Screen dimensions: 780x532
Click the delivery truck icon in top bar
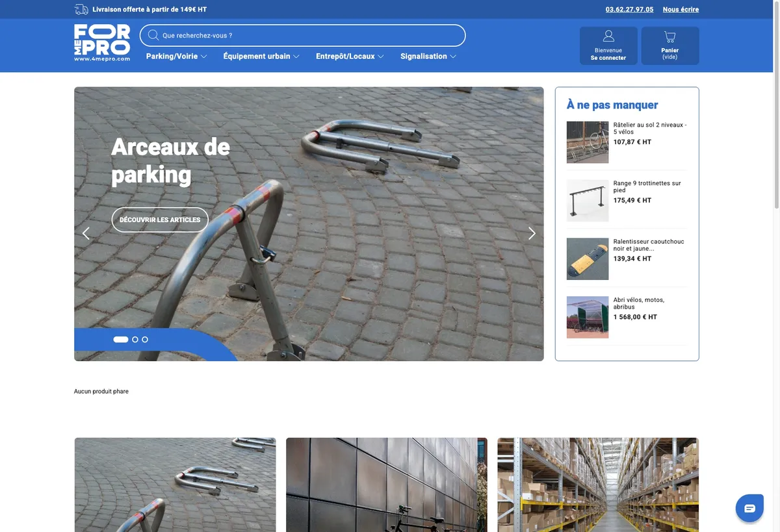(81, 9)
